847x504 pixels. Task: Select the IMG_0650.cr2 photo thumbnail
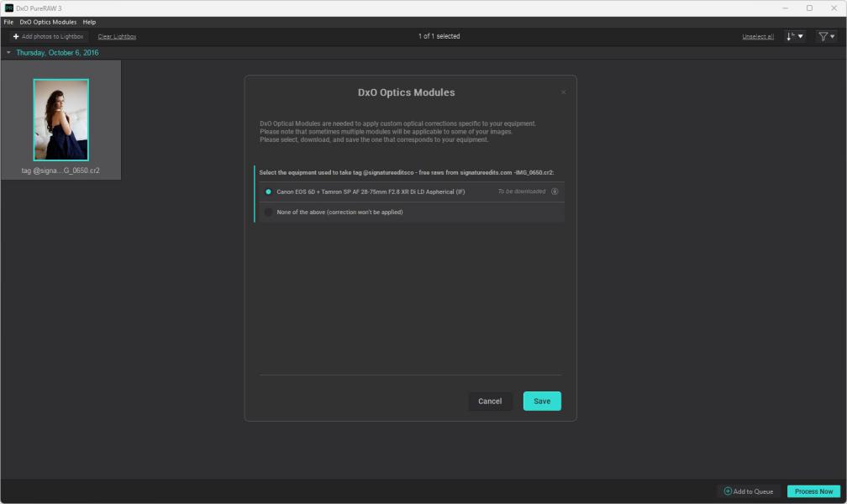coord(61,120)
